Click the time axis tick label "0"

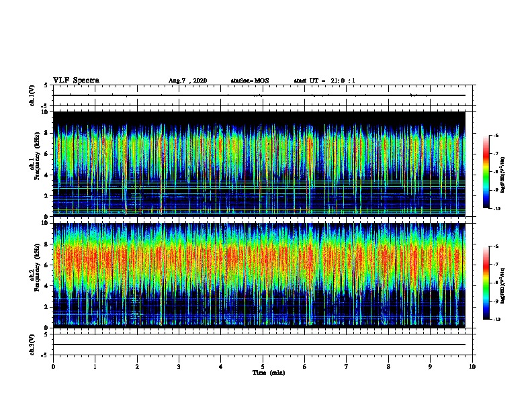[53, 367]
